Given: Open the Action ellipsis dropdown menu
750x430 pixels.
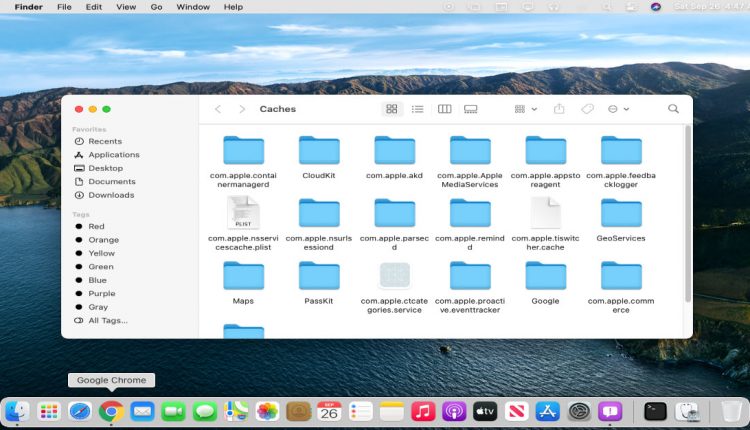Looking at the screenshot, I should coord(618,109).
